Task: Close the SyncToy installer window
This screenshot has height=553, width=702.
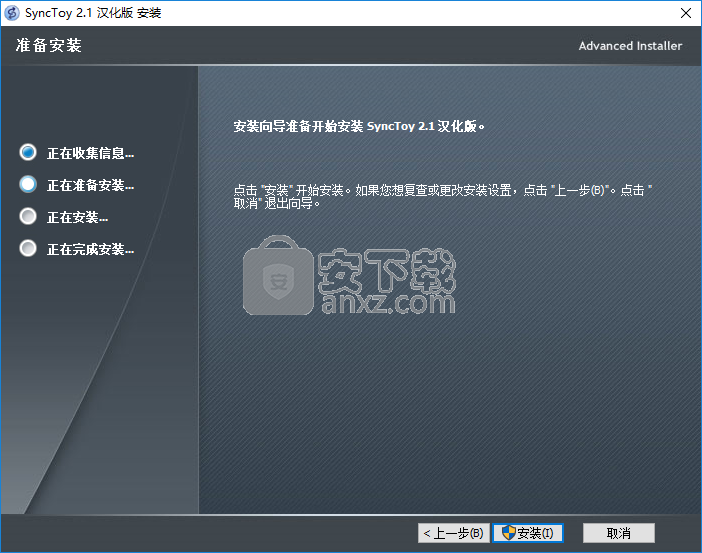Action: (x=685, y=13)
